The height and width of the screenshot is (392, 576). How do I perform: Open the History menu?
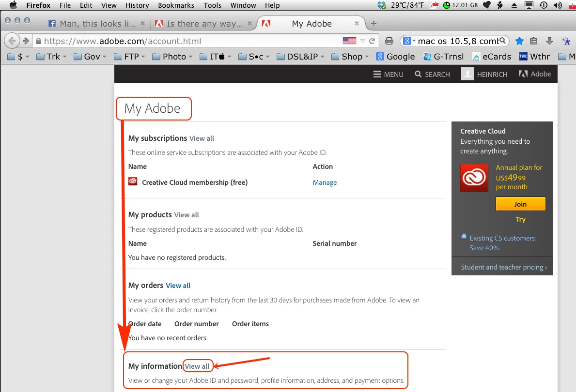point(137,5)
